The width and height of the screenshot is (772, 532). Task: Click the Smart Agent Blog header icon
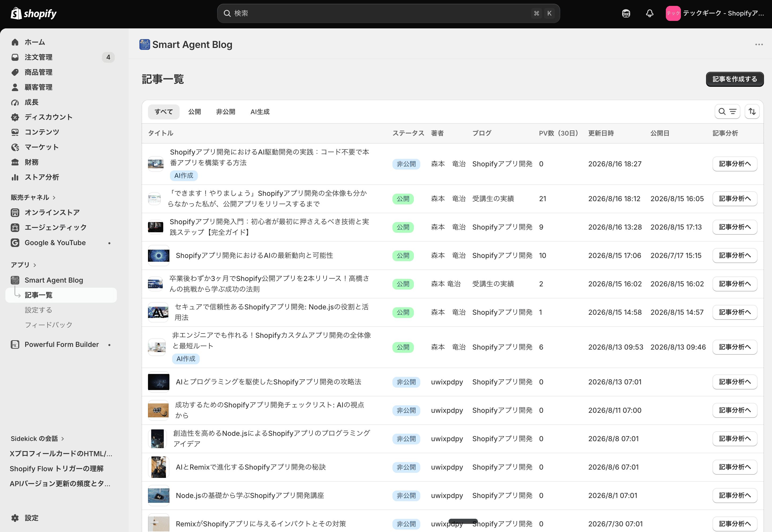pos(144,44)
